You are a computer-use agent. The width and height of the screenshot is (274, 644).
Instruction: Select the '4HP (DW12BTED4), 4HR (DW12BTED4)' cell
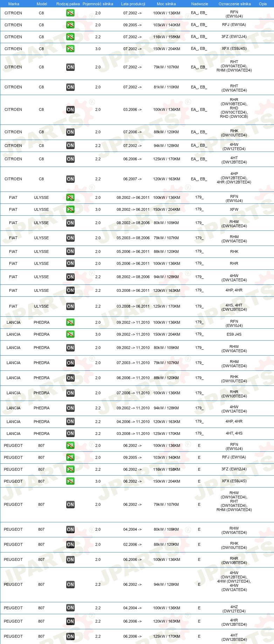pos(234,178)
